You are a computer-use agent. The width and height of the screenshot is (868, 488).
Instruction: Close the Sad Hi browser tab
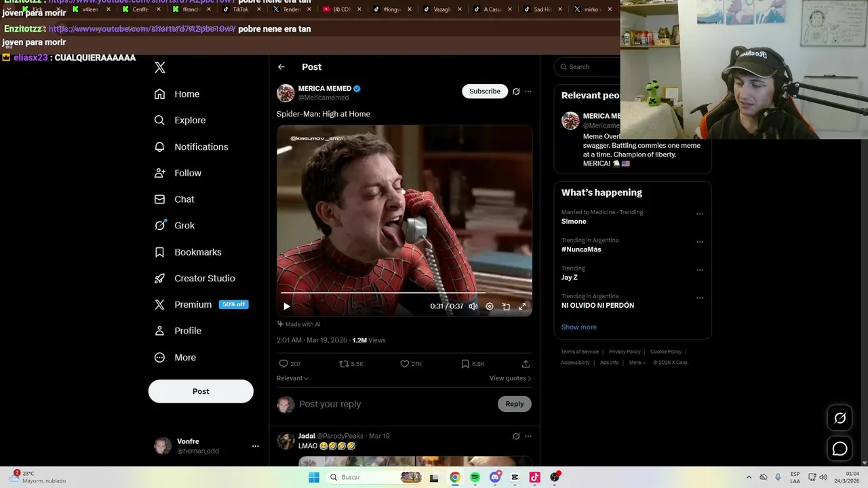pyautogui.click(x=559, y=9)
